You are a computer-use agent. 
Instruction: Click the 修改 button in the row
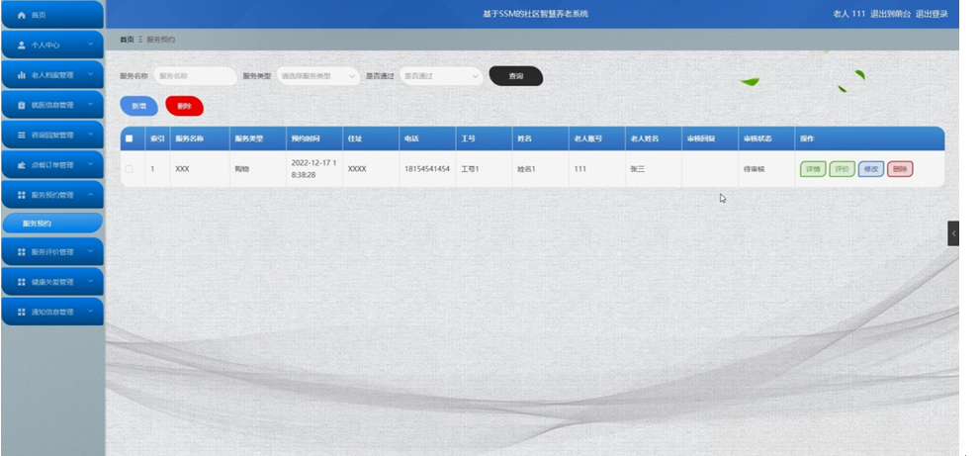870,169
